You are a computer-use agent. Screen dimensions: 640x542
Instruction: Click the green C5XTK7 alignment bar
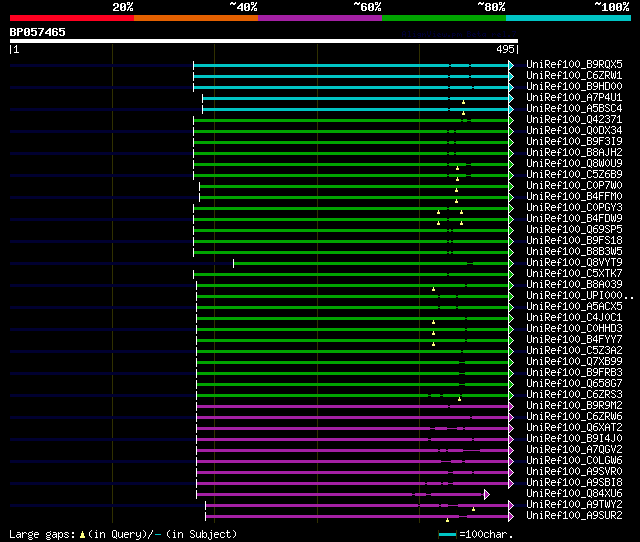pyautogui.click(x=351, y=275)
